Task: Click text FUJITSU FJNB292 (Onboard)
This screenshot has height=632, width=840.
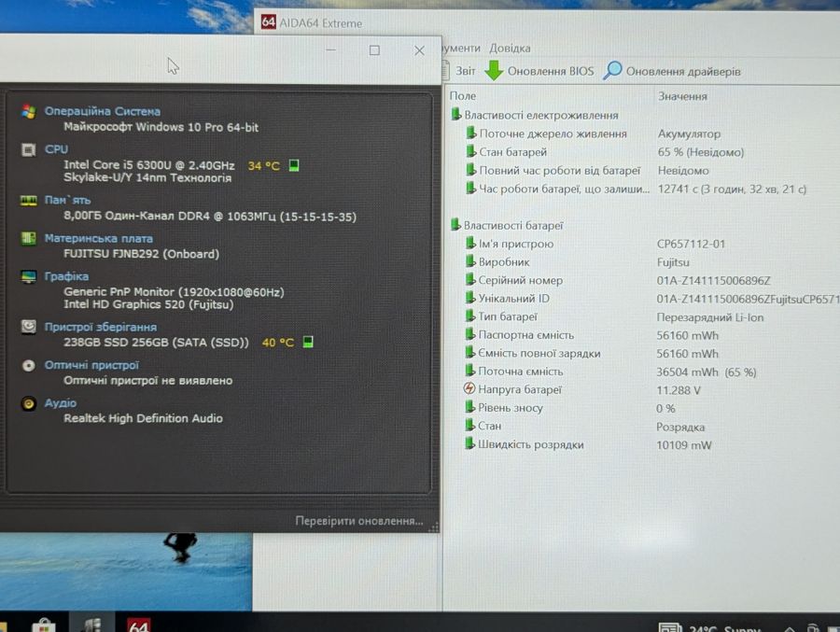Action: (142, 254)
